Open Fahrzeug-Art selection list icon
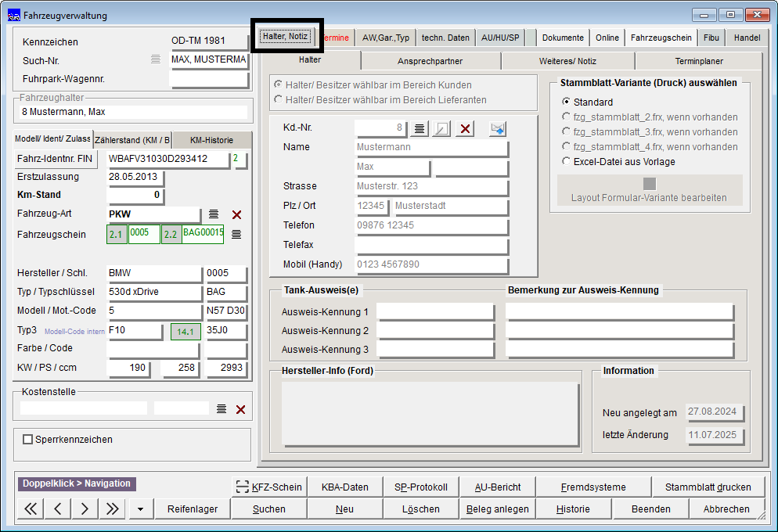778x532 pixels. (x=214, y=214)
